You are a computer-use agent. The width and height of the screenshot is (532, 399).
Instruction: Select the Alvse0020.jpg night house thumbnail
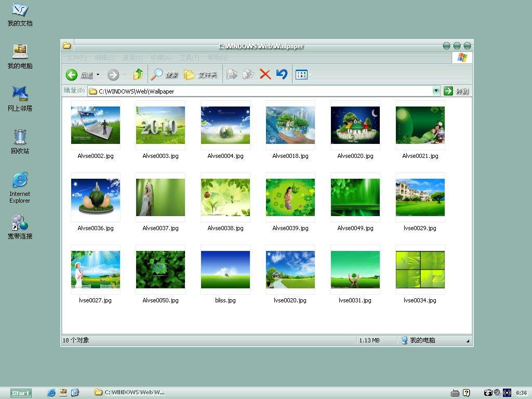355,125
